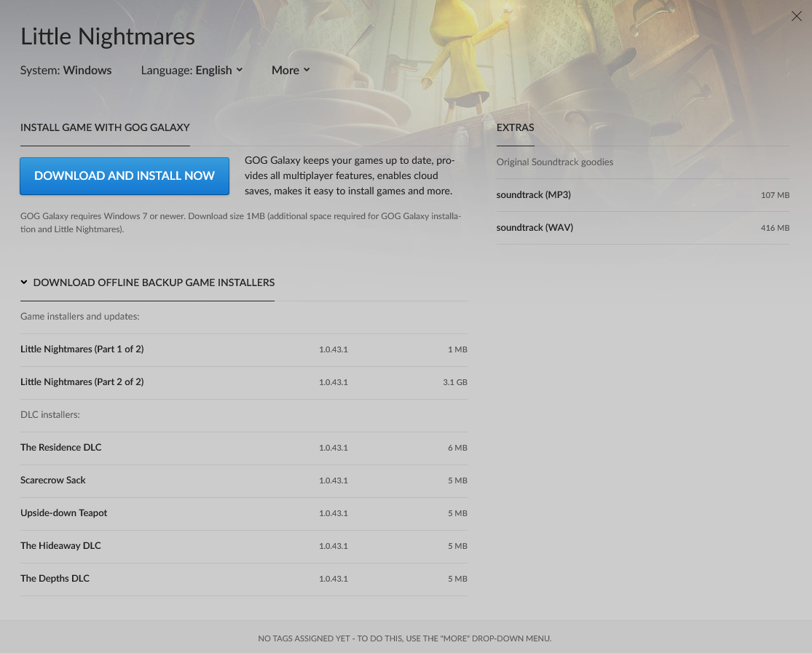Screen dimensions: 812x653
Task: Click the 5 MB size of Scarecrow Sack
Action: click(x=457, y=480)
